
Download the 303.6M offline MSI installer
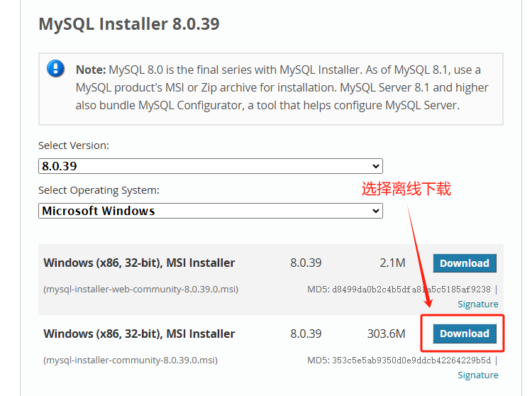click(x=465, y=334)
